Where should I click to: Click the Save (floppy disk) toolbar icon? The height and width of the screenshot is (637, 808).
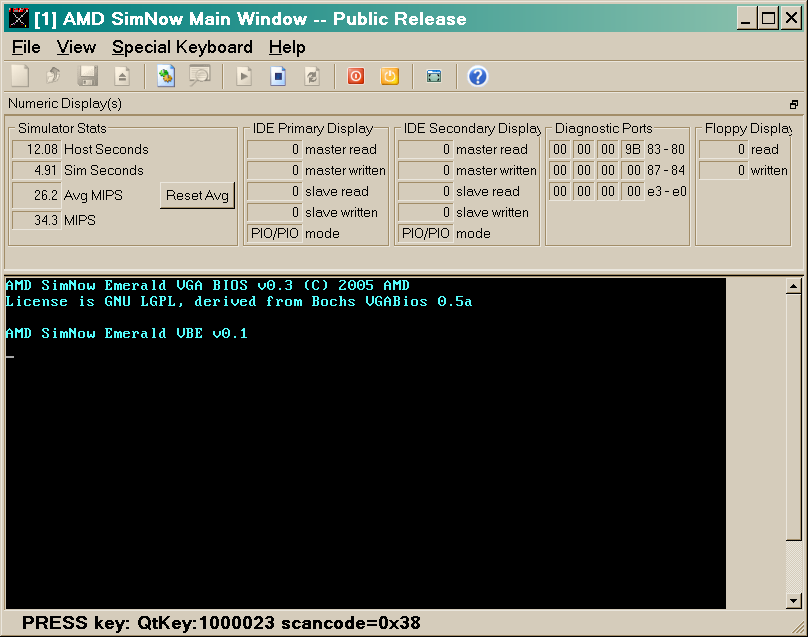click(88, 76)
